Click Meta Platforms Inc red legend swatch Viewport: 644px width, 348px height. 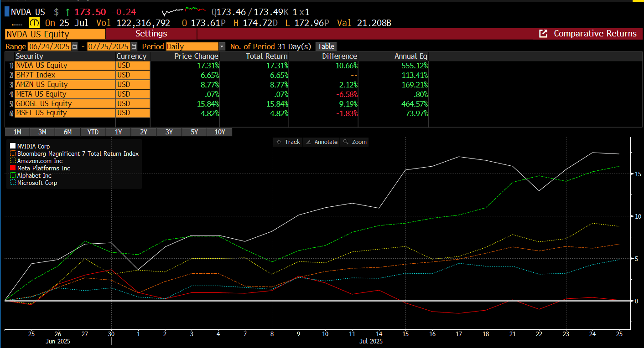[13, 168]
